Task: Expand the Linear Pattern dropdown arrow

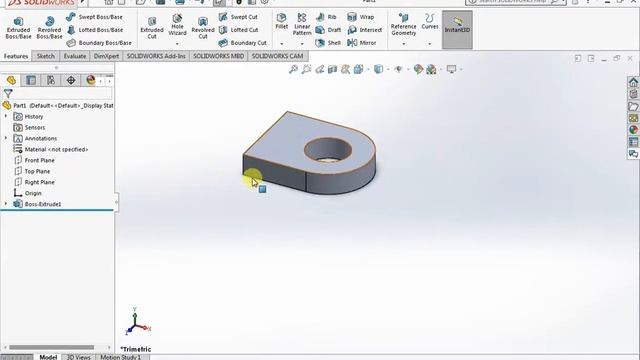Action: pos(302,43)
